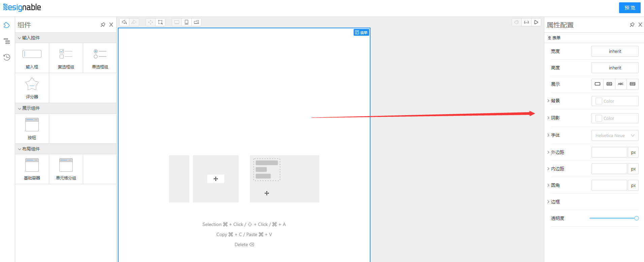Switch to mobile phone device icon

(x=187, y=22)
